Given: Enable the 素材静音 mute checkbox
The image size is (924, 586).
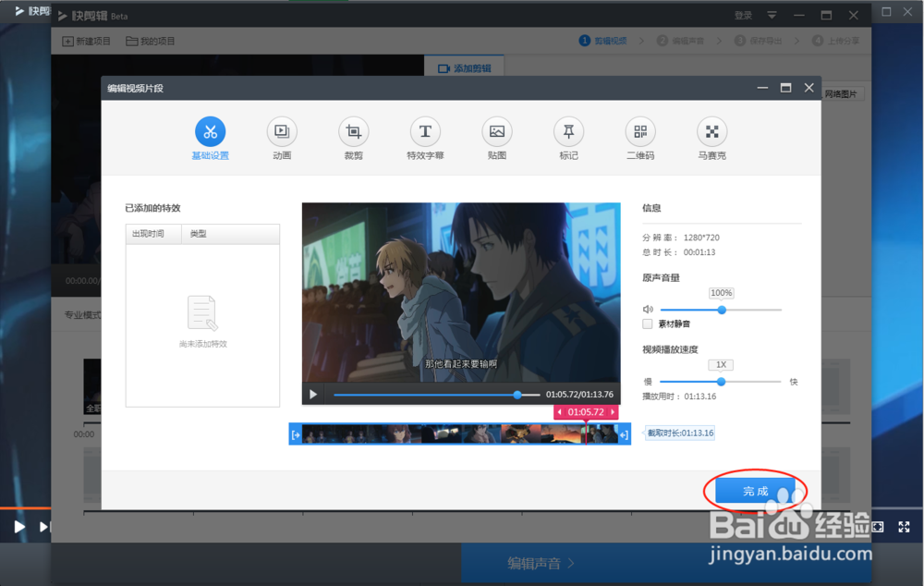Looking at the screenshot, I should 648,324.
